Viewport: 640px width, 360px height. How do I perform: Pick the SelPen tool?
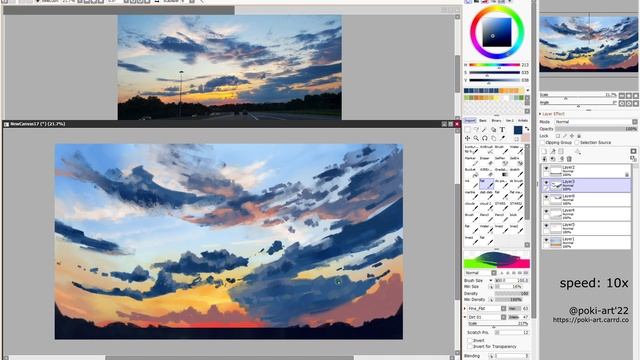coord(502,161)
